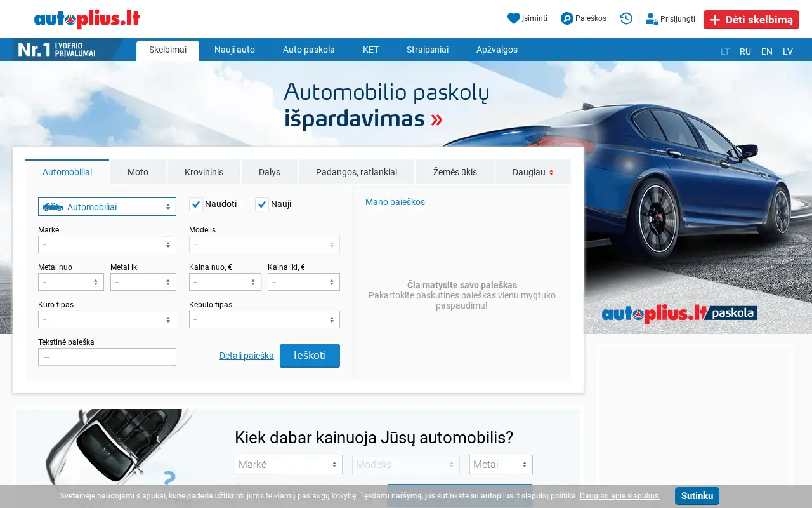This screenshot has width=812, height=508.
Task: Open the Detali paieška link
Action: point(247,356)
